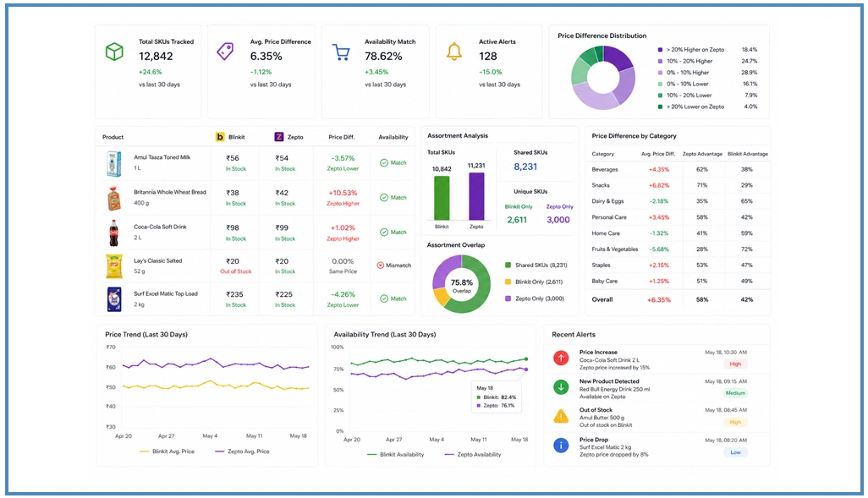Click the '0% - 10% Lower' legend swatch
868x498 pixels.
(660, 84)
